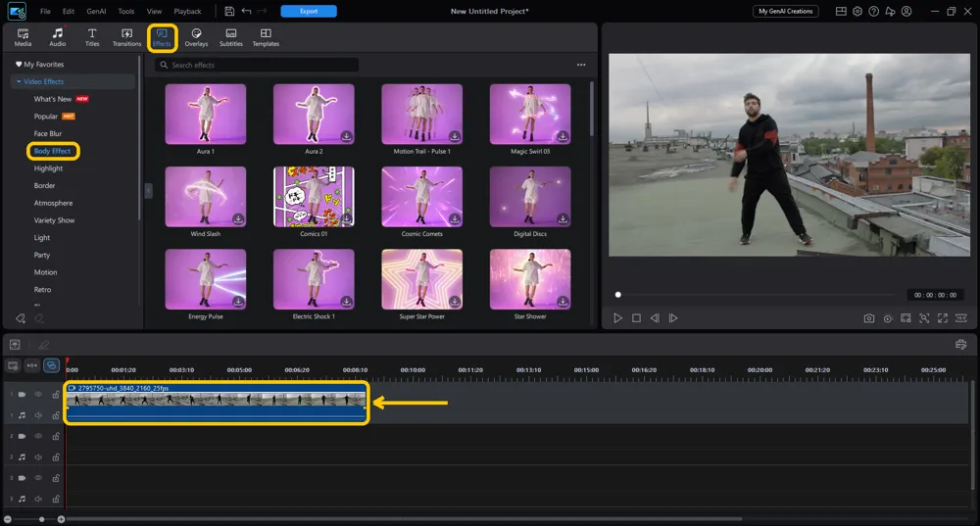Select the Body Effect category
Viewport: 980px width, 526px height.
[x=53, y=151]
